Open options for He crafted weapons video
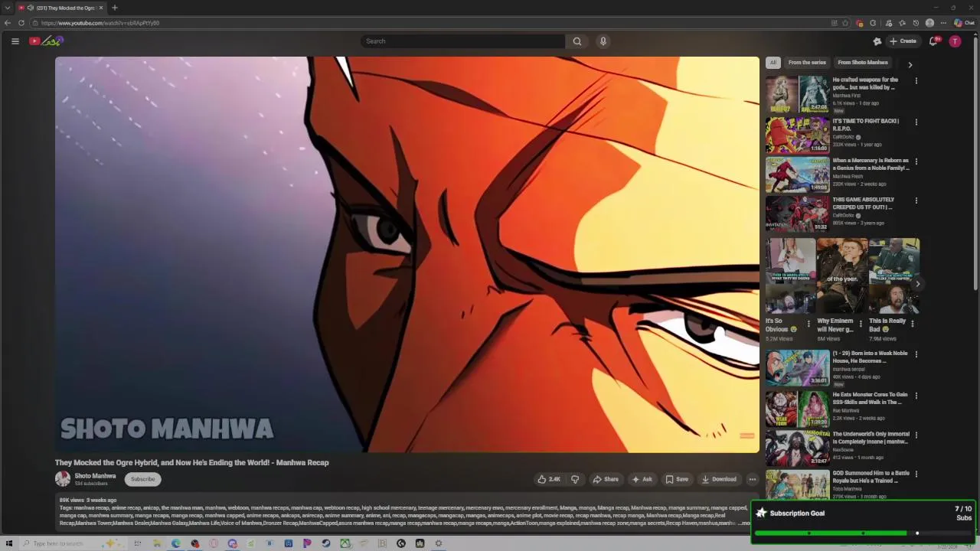Viewport: 980px width, 551px height. click(x=916, y=81)
